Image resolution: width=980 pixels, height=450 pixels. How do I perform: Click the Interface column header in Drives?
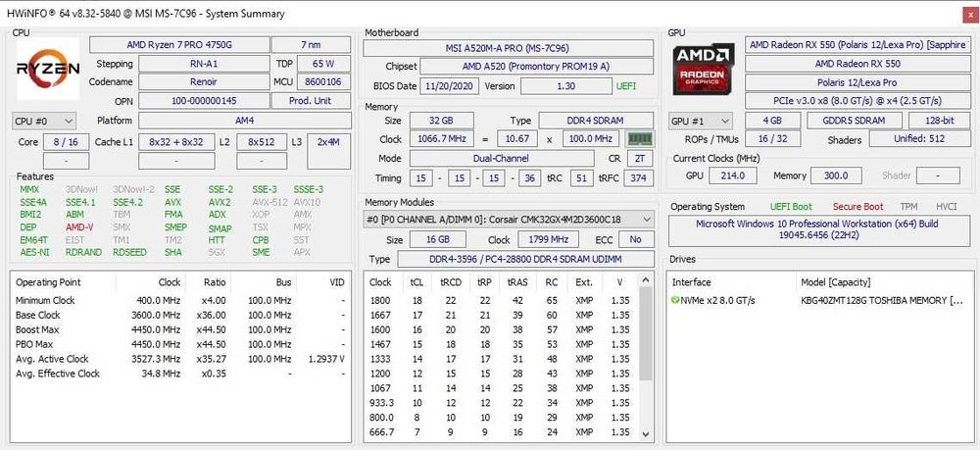(691, 282)
